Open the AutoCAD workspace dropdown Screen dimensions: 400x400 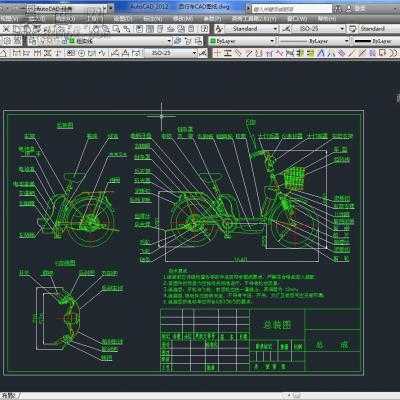(68, 8)
